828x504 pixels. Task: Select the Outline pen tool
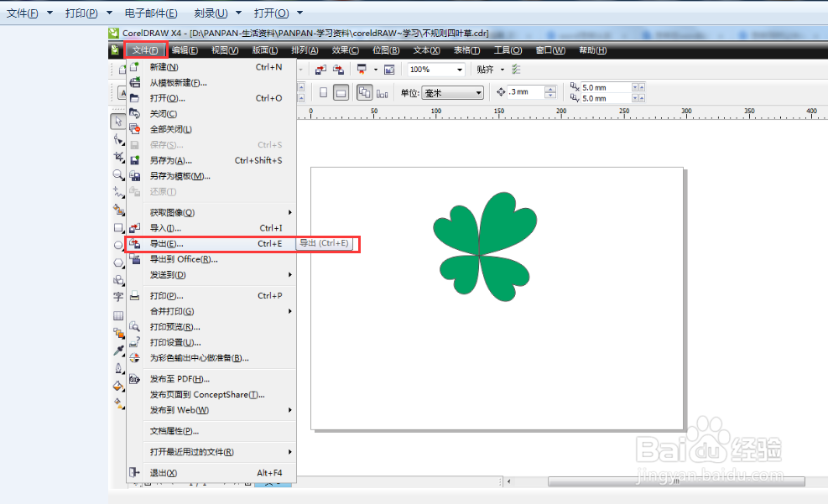click(118, 368)
